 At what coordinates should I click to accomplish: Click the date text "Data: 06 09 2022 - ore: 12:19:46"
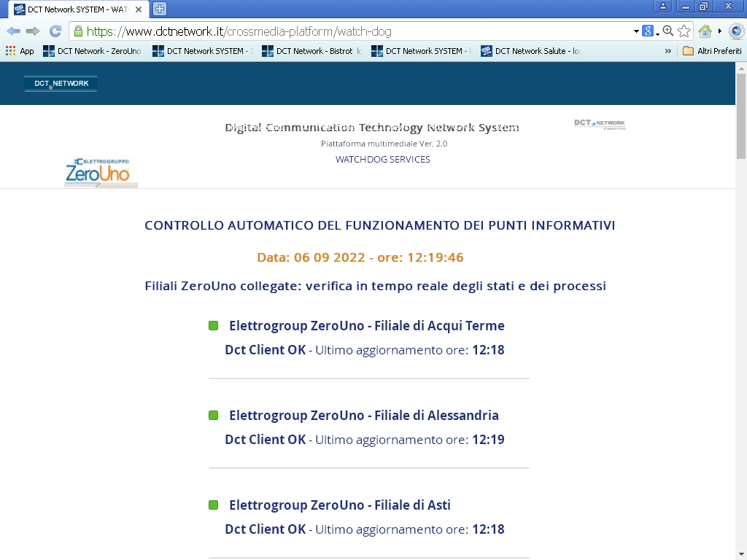(360, 257)
